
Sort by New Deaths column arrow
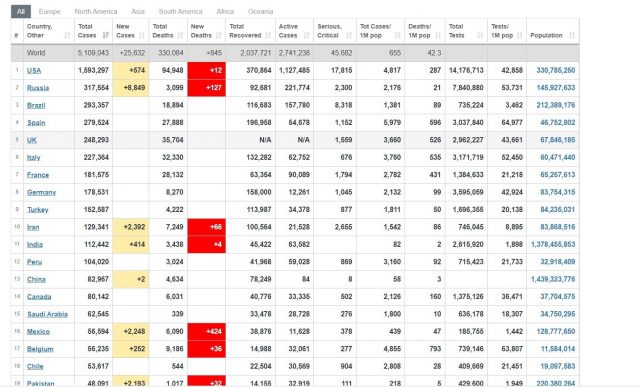(218, 36)
